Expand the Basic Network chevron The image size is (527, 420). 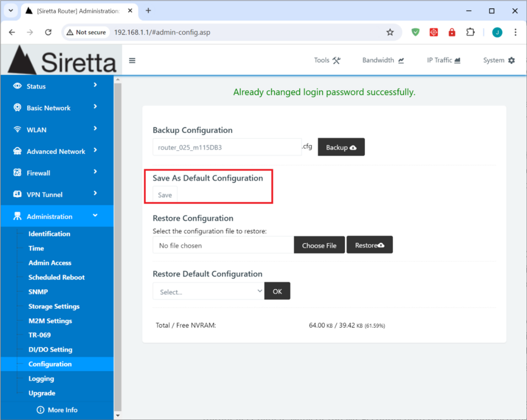coord(95,107)
